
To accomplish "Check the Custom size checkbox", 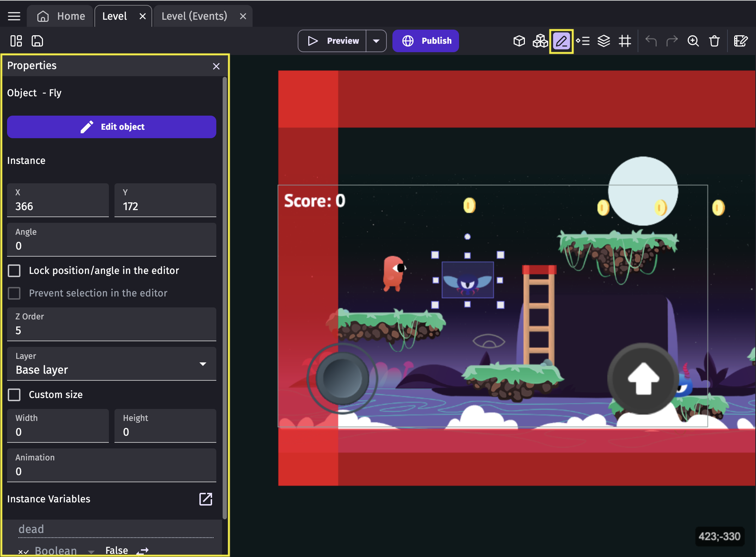I will (x=14, y=395).
